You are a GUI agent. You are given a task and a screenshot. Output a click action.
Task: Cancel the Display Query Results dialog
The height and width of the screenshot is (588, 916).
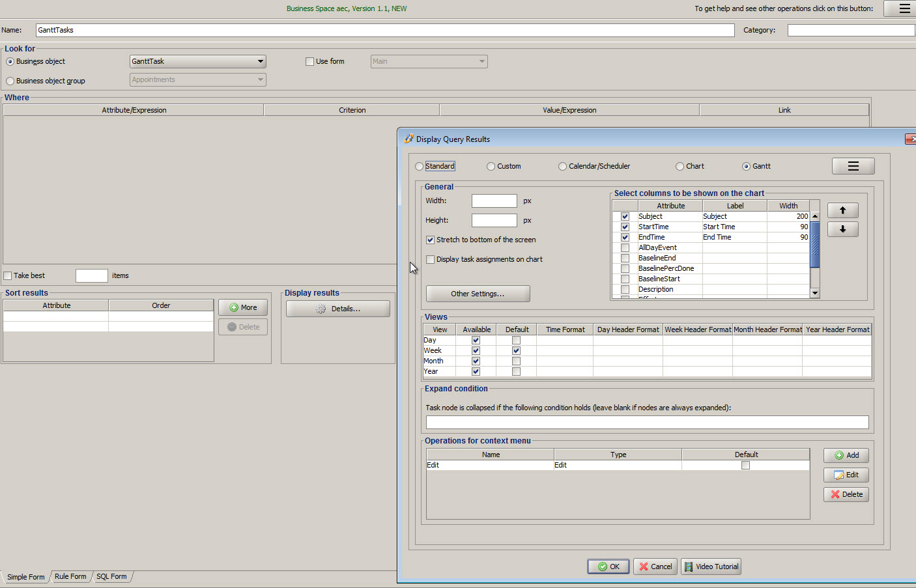click(655, 567)
